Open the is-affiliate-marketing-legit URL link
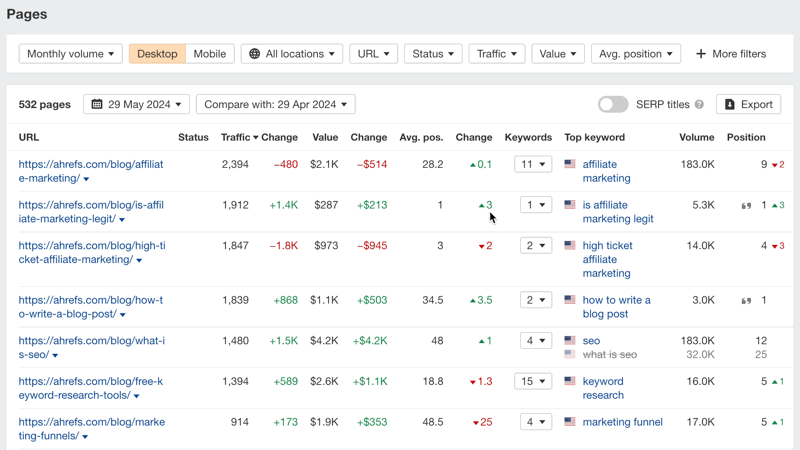The height and width of the screenshot is (450, 800). (91, 212)
